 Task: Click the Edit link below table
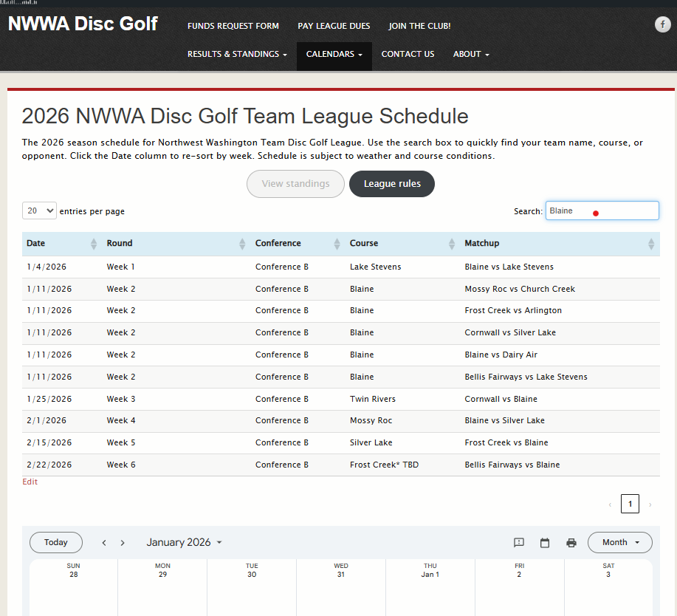(30, 482)
